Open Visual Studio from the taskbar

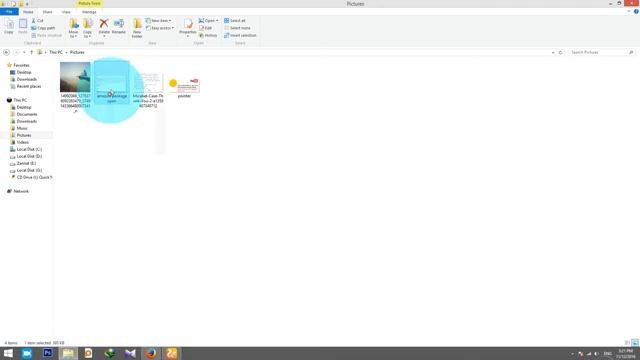tap(130, 353)
